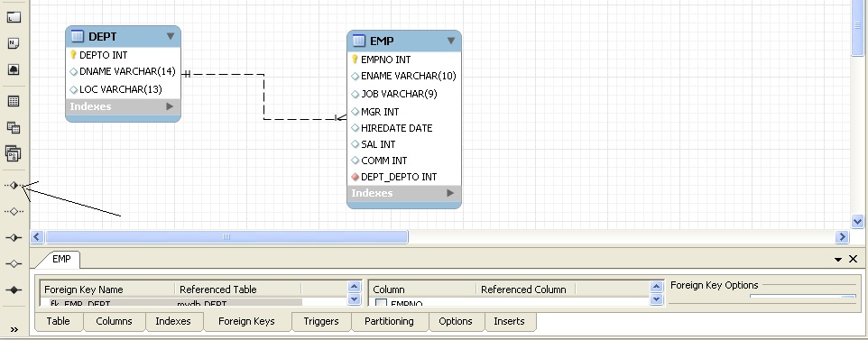Collapse the DEPT table
This screenshot has height=340, width=868.
170,37
